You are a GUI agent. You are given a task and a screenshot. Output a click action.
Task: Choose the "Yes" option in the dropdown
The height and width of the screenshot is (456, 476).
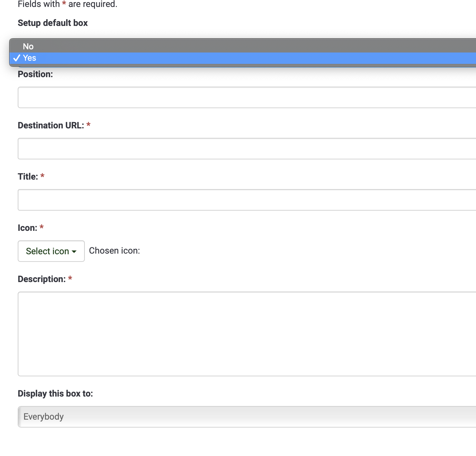click(29, 58)
